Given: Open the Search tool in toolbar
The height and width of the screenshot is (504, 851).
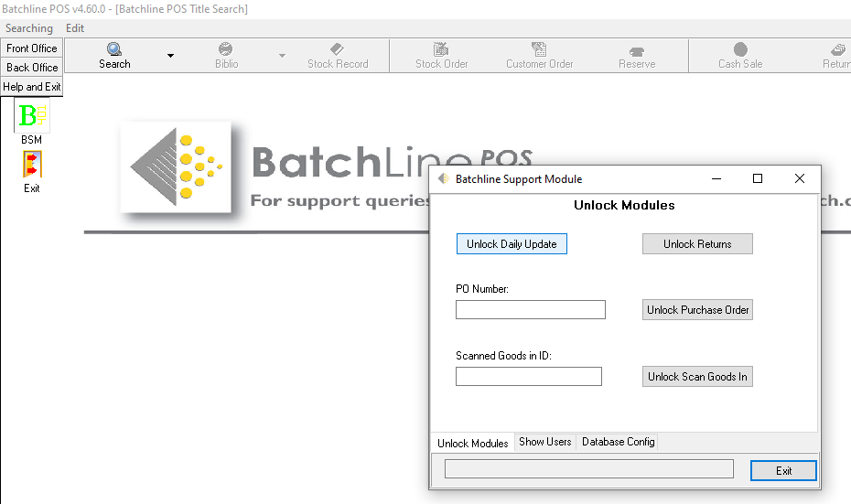Looking at the screenshot, I should tap(114, 56).
